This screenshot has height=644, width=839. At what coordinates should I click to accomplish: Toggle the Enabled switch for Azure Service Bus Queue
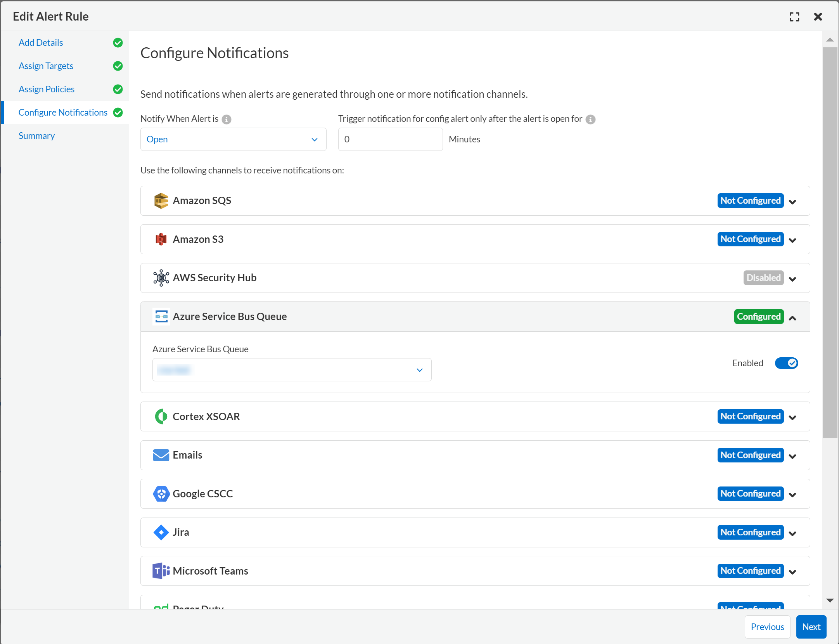click(786, 363)
